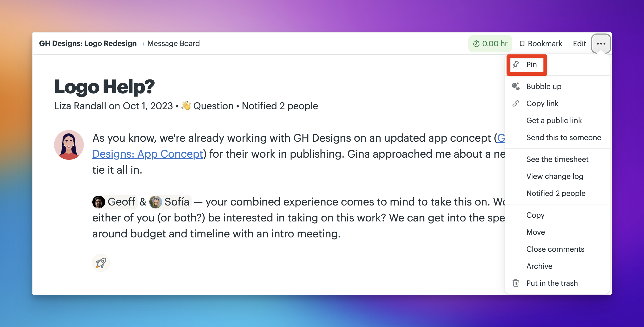The image size is (644, 327).
Task: Choose Close comments in menu
Action: (x=555, y=249)
